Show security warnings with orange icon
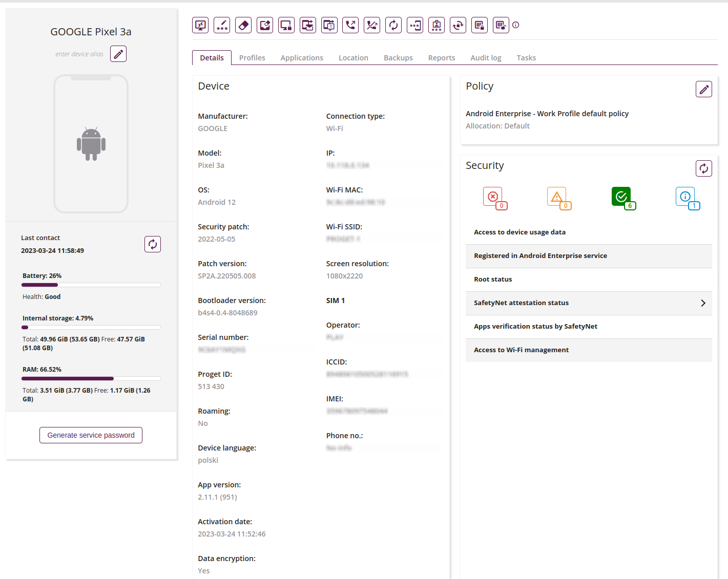The height and width of the screenshot is (579, 728). [557, 197]
